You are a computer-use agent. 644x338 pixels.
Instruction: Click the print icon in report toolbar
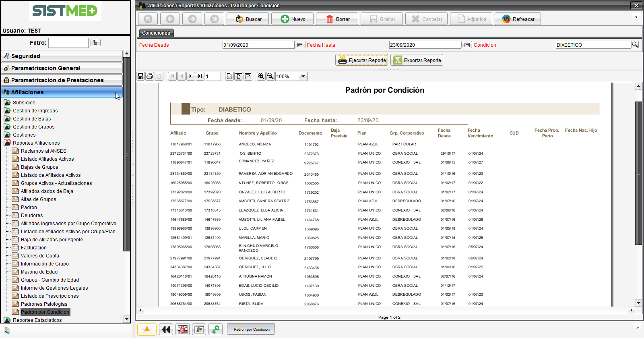pos(150,76)
